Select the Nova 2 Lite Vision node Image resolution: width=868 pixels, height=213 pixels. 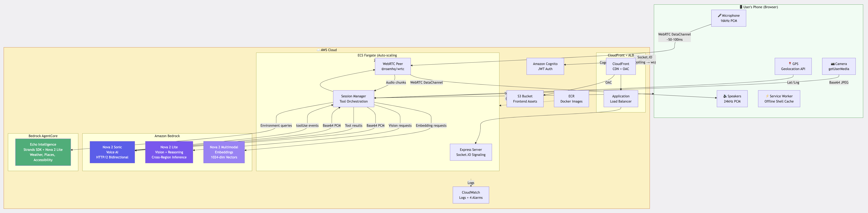point(169,152)
